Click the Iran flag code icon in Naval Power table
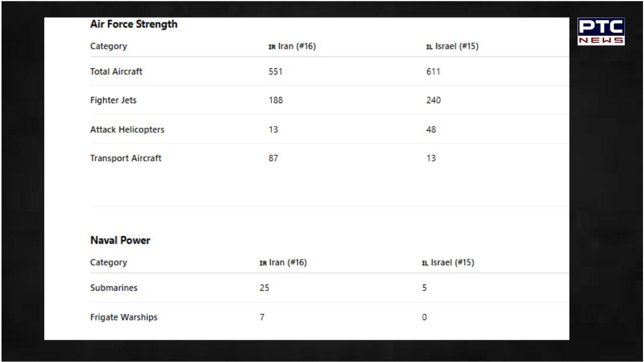Viewport: 644px width, 362px height. (x=263, y=263)
